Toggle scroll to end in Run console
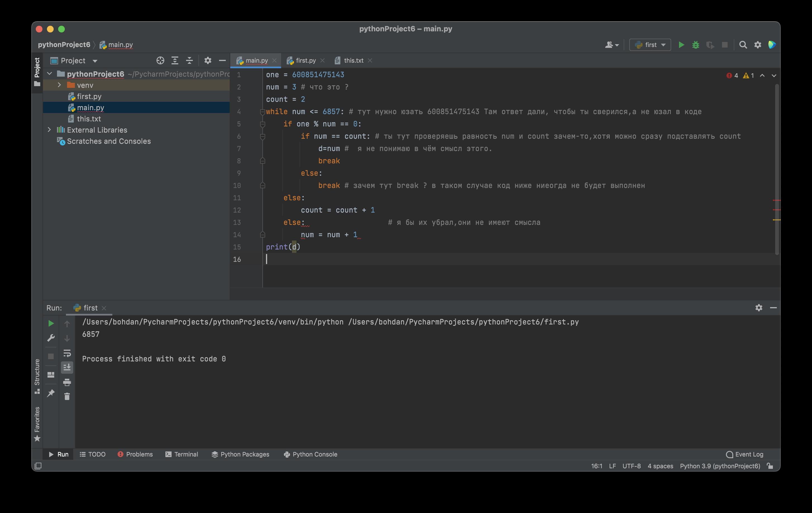 [x=67, y=367]
